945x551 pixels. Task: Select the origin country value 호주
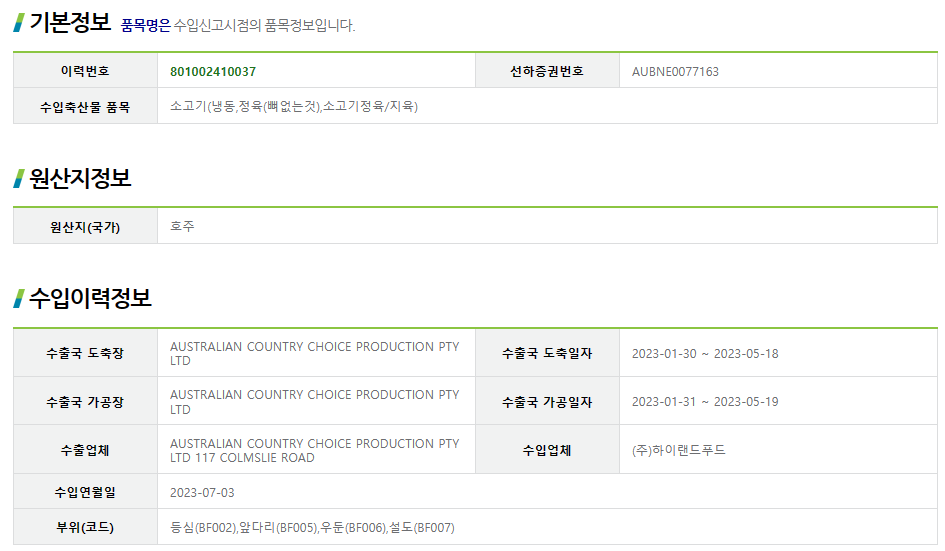[x=182, y=227]
